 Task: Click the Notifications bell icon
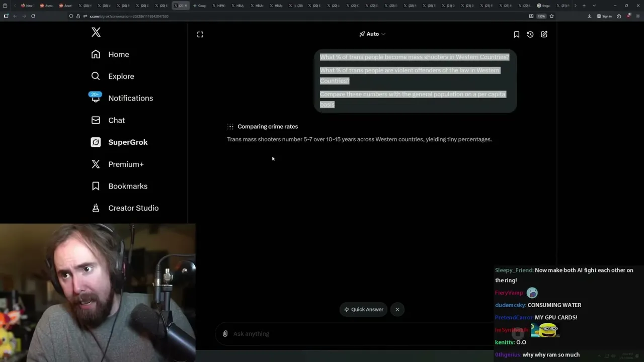tap(96, 98)
